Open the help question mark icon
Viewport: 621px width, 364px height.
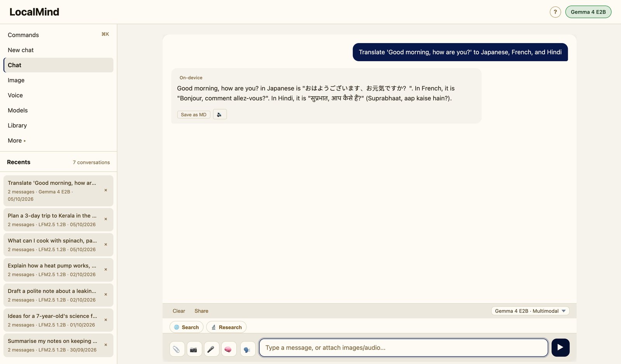pyautogui.click(x=555, y=12)
